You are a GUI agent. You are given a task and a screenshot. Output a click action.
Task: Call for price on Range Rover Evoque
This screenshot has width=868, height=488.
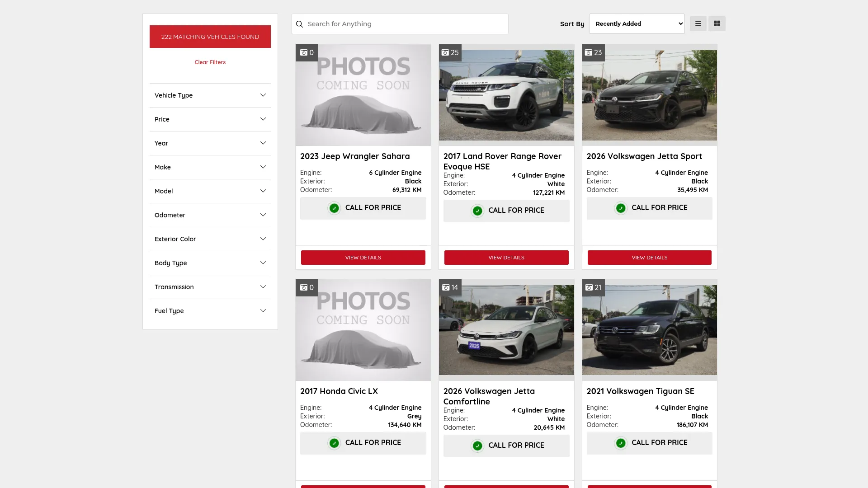[506, 211]
